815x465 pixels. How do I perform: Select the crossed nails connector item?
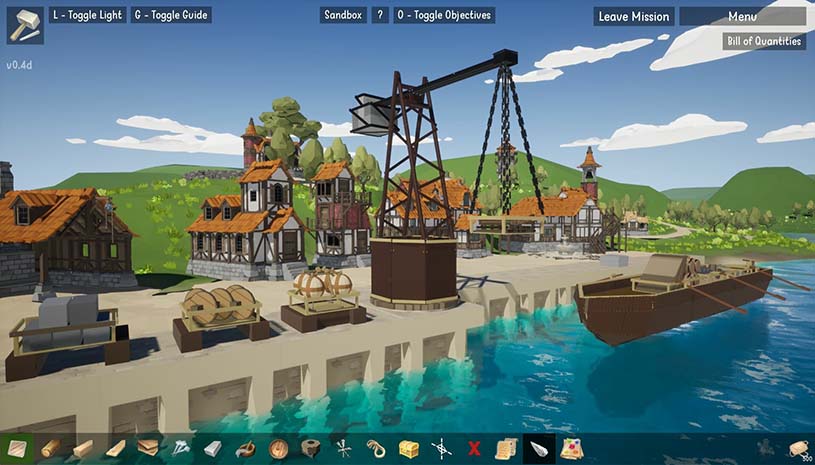pos(343,448)
